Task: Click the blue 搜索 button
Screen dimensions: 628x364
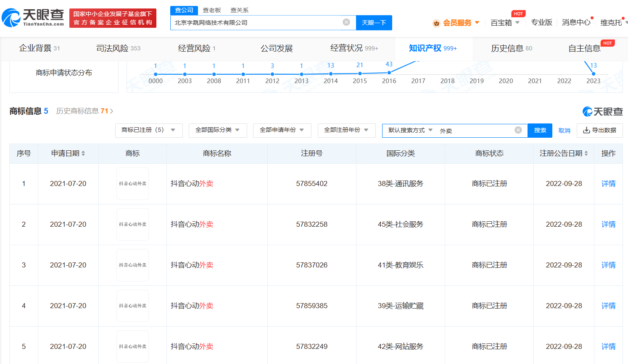Action: (540, 130)
